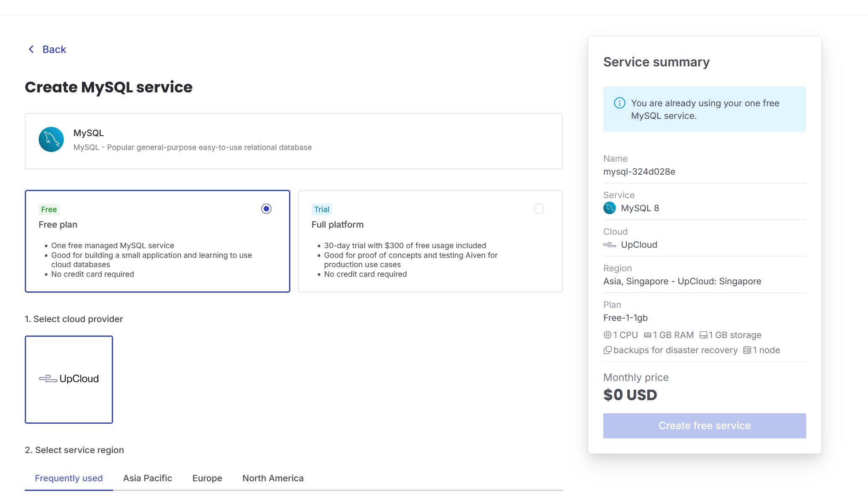Image resolution: width=868 pixels, height=493 pixels.
Task: Click the blue Trial badge
Action: coord(322,210)
